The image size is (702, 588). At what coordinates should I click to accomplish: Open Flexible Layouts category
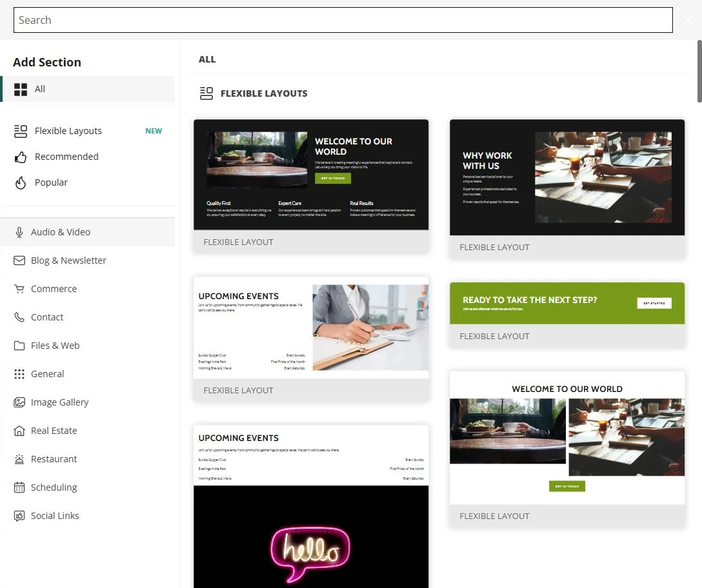pos(88,131)
